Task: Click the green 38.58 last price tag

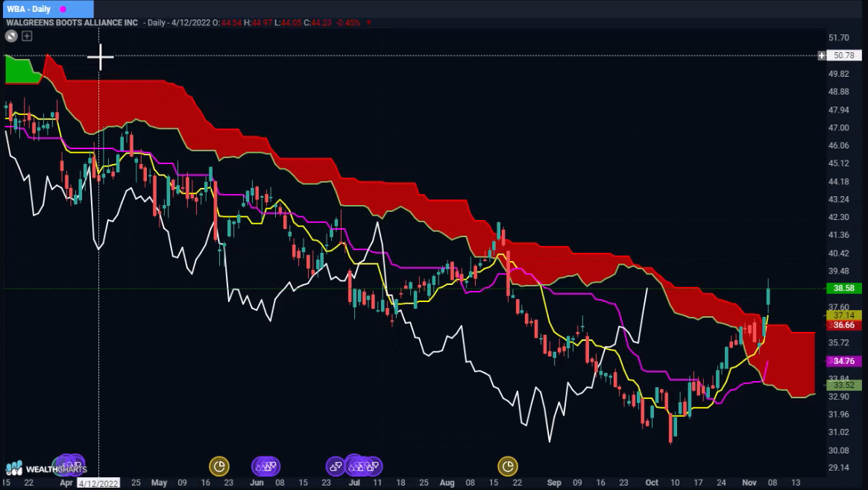Action: 843,288
